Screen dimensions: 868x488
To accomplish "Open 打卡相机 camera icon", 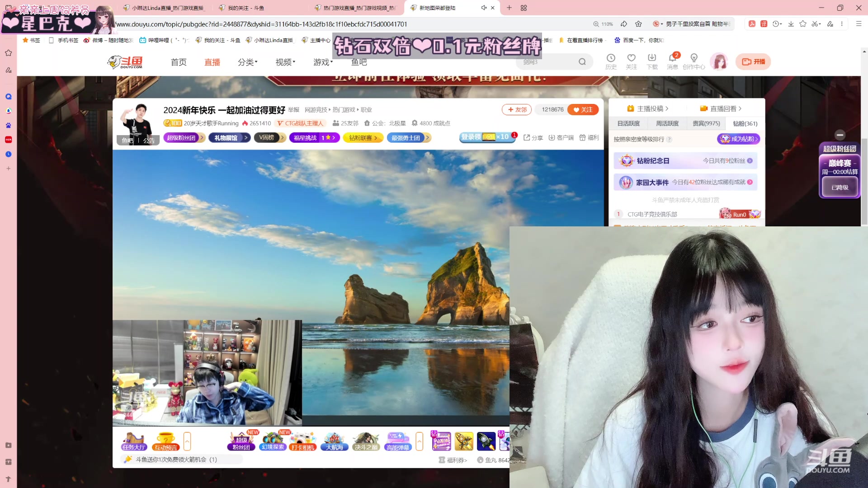I will [x=303, y=441].
